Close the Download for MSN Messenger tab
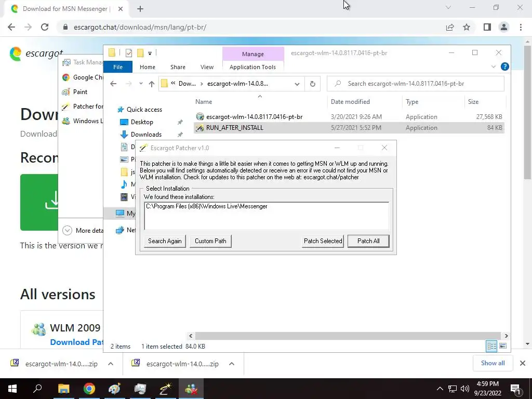The height and width of the screenshot is (399, 532). point(121,9)
